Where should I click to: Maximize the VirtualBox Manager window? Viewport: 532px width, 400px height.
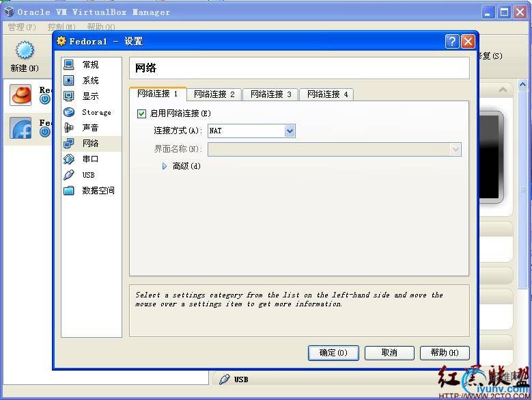(504, 12)
